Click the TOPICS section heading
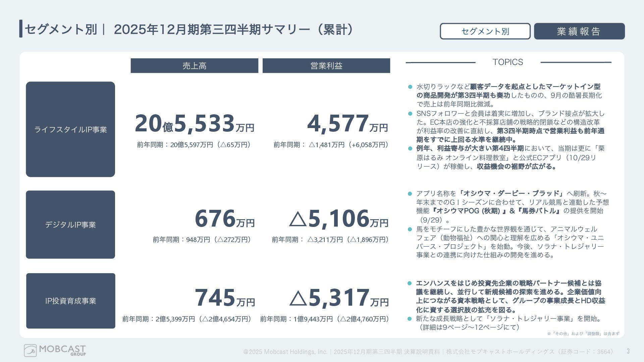The image size is (644, 362). coord(507,62)
